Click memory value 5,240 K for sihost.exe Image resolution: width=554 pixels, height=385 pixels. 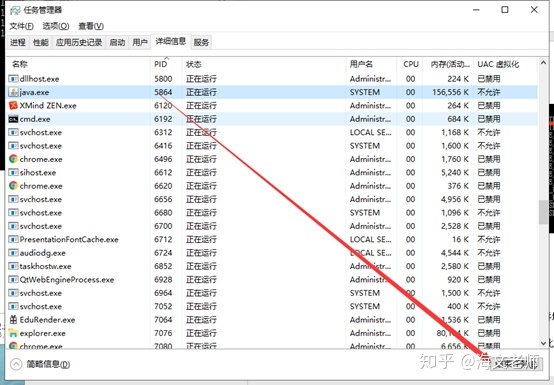pos(455,172)
